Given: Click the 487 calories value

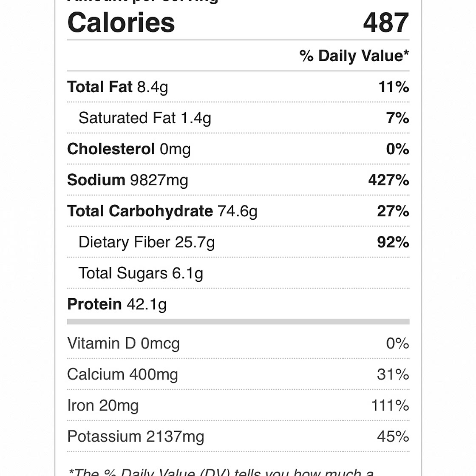Looking at the screenshot, I should (x=386, y=23).
